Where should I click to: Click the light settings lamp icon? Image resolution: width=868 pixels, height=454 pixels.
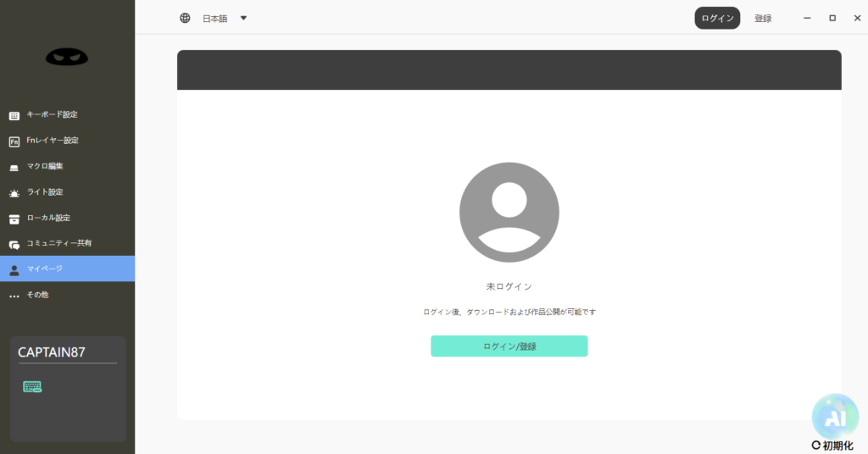click(x=14, y=193)
